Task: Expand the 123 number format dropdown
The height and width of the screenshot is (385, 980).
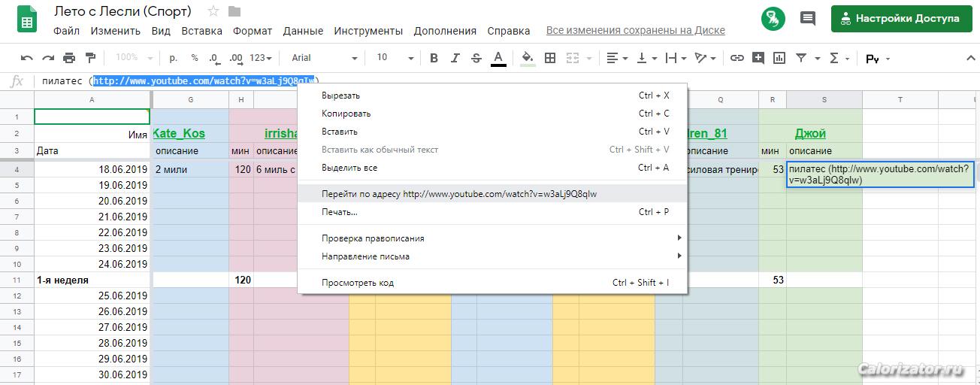Action: pos(261,58)
